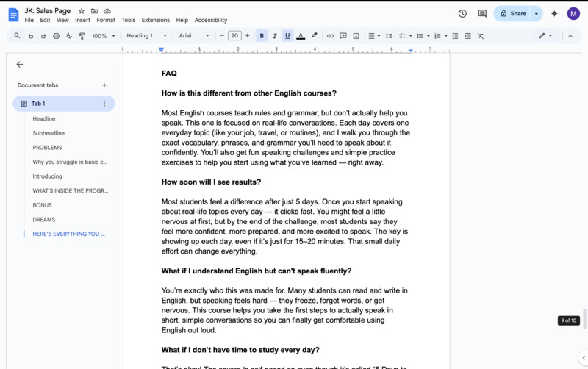Viewport: 588px width, 369px height.
Task: Decrease font size with minus button
Action: (x=222, y=35)
